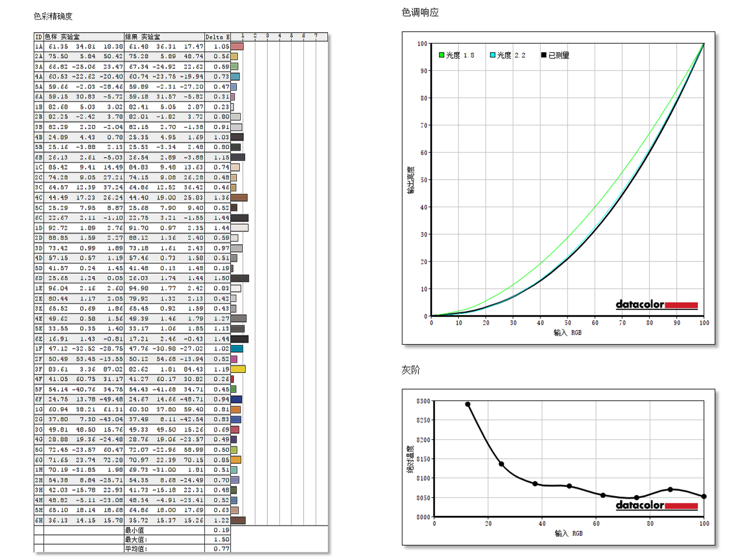
Task: Click the 平均值 summary row label
Action: pyautogui.click(x=136, y=549)
